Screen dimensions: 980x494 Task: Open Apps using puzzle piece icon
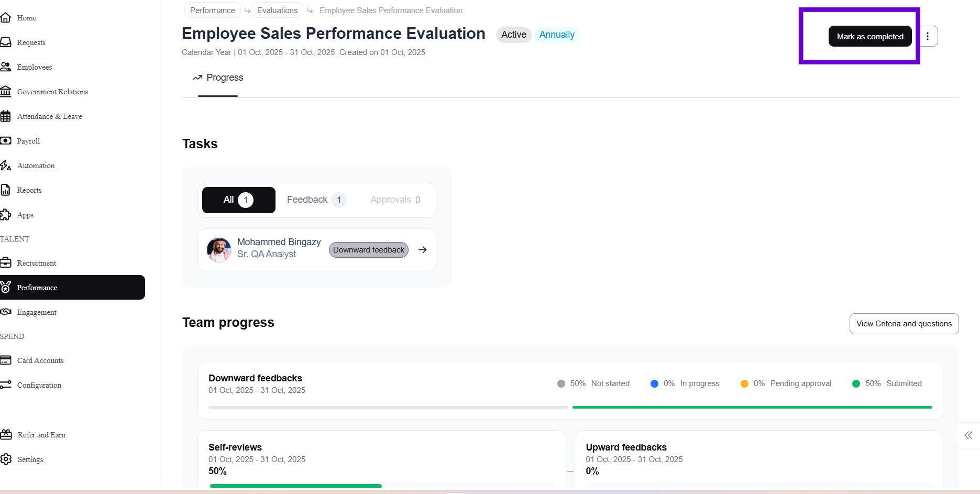click(x=6, y=215)
